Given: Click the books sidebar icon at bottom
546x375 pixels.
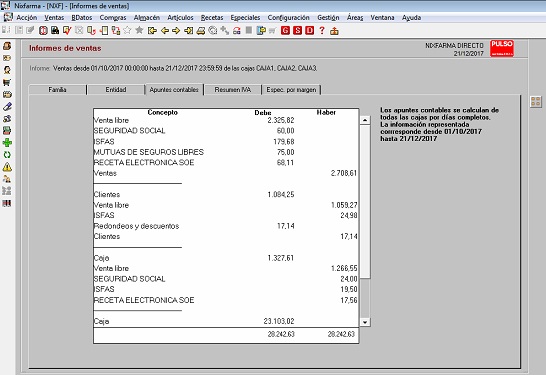Looking at the screenshot, I should [x=7, y=203].
